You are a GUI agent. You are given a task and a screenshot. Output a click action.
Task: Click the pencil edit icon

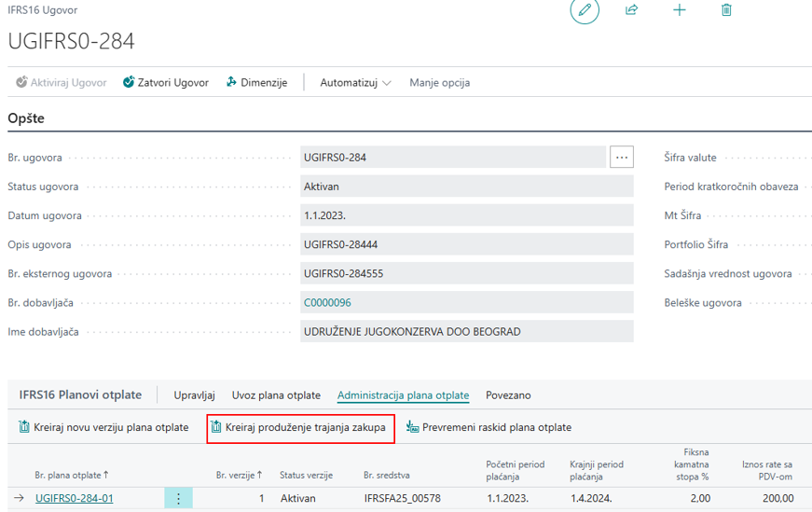[x=585, y=10]
